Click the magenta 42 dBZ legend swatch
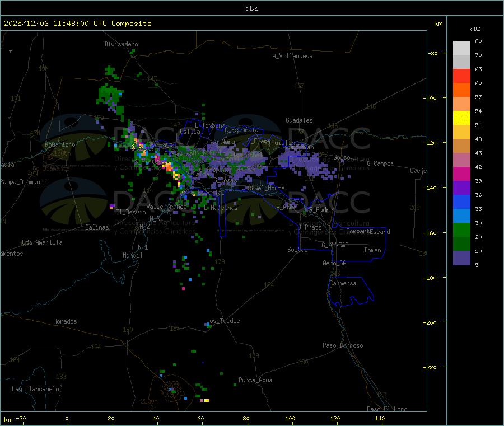This screenshot has height=426, width=504. (x=461, y=174)
